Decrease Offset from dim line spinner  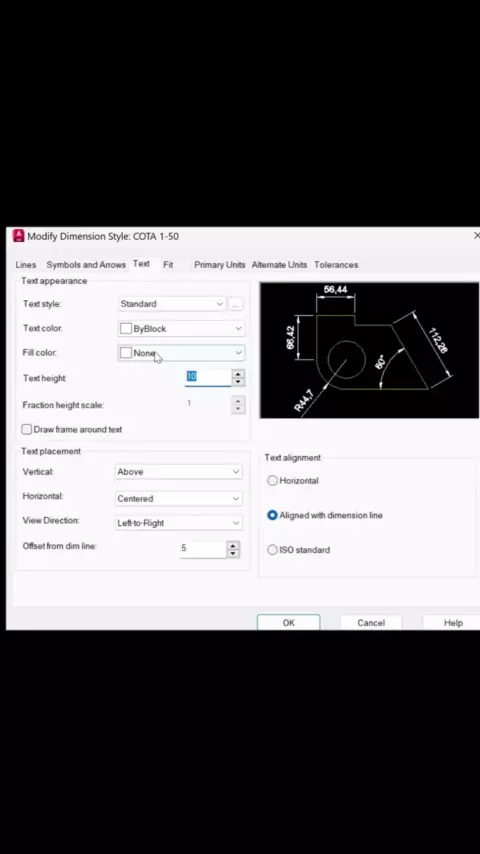pos(233,553)
